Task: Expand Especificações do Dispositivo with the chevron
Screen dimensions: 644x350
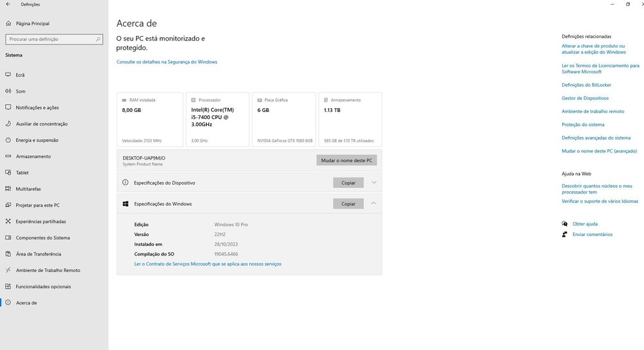Action: pos(374,183)
